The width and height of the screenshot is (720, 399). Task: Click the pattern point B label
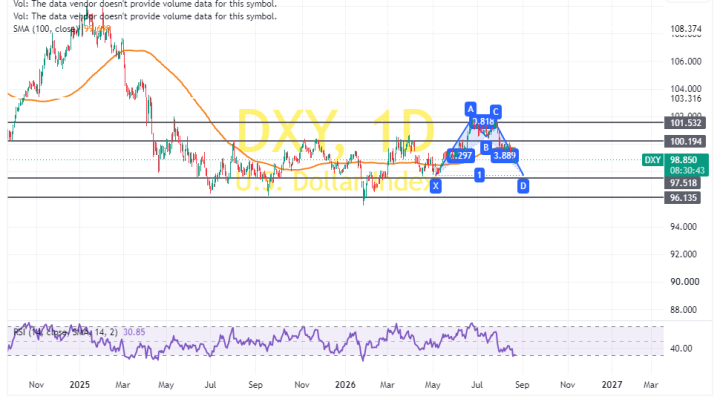(485, 148)
